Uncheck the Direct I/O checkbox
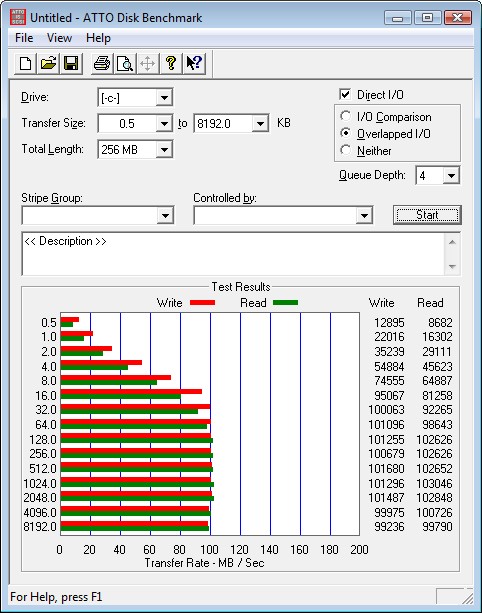This screenshot has width=482, height=613. point(345,94)
